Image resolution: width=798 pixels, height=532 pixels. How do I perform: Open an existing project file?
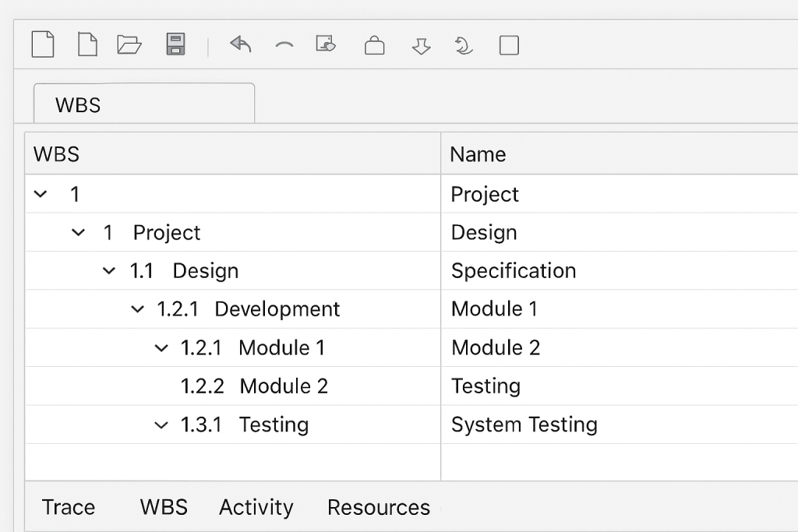[129, 45]
